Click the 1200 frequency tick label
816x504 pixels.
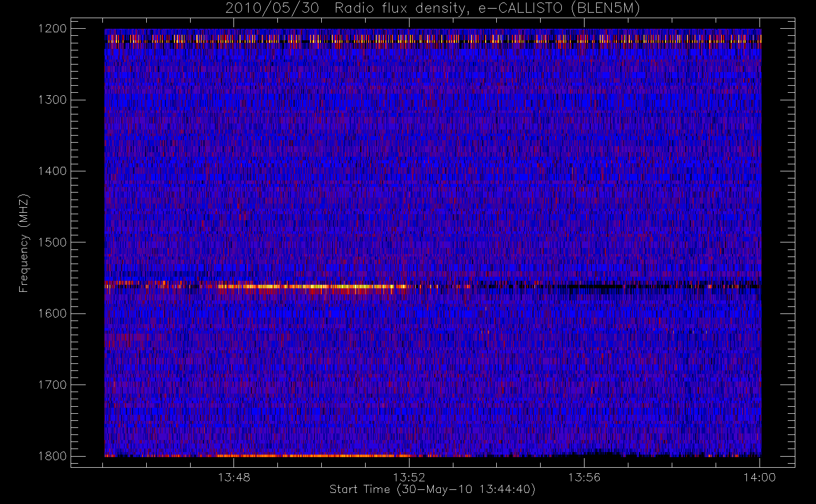click(52, 29)
